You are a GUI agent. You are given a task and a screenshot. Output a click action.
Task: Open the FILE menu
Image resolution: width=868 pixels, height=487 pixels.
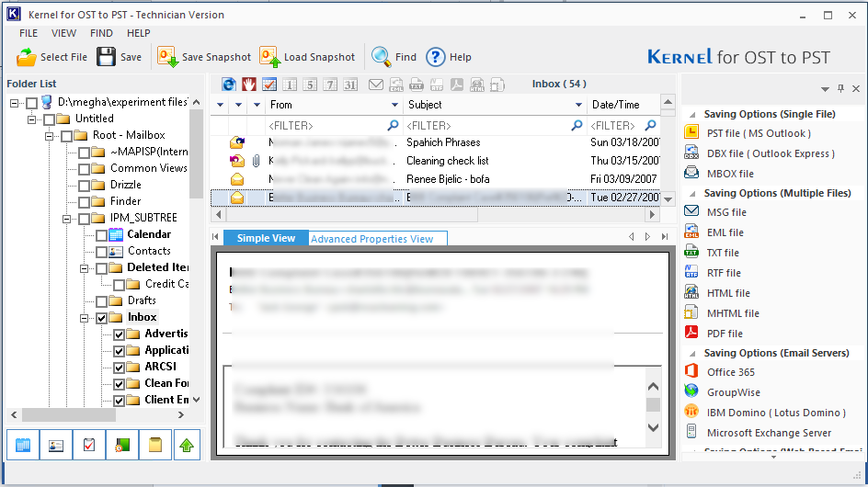pos(29,33)
